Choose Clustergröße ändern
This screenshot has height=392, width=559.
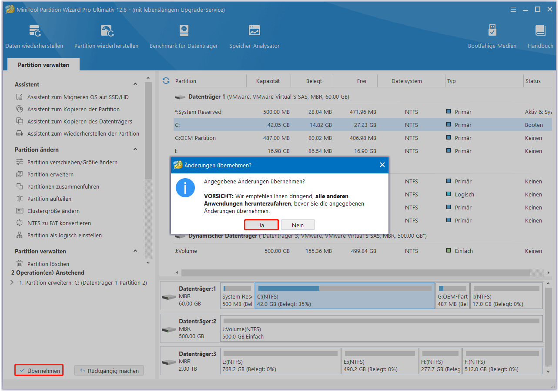[x=53, y=211]
